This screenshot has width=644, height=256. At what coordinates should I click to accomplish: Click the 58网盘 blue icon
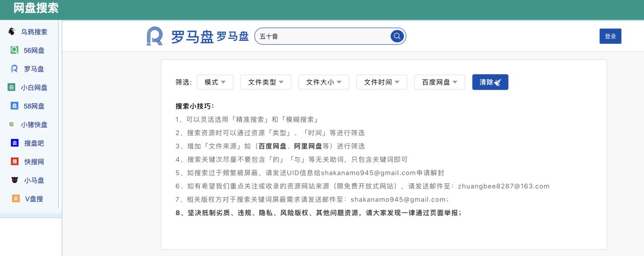click(x=15, y=106)
